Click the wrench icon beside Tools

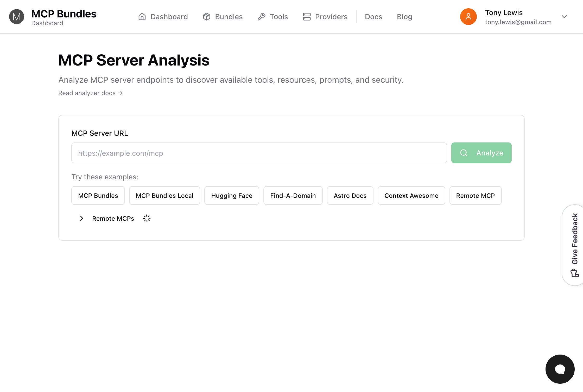pyautogui.click(x=262, y=17)
